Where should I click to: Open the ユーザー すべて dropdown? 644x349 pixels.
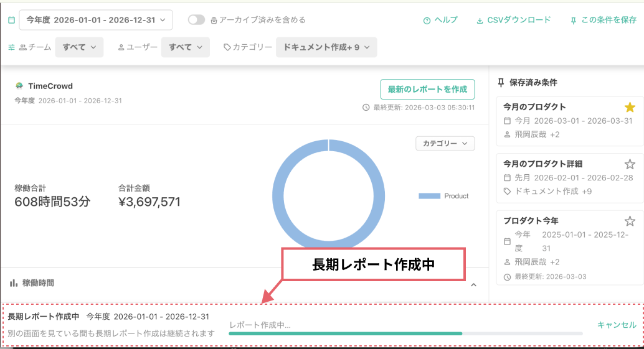(x=185, y=47)
